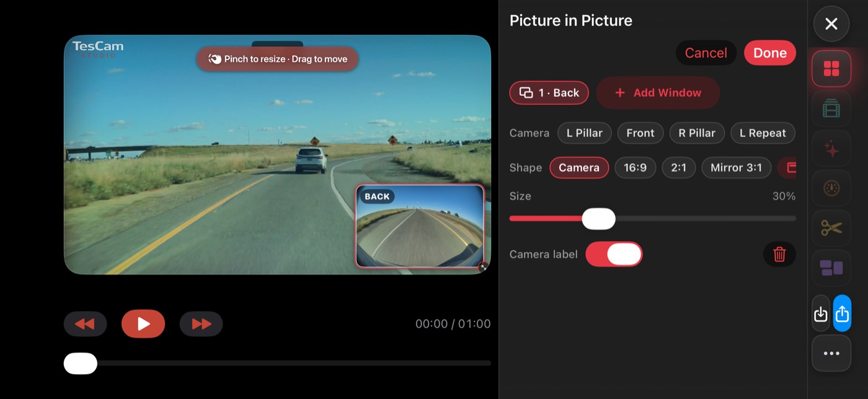Choose the Mirror 3:1 shape
Screen dimensions: 868x399
(737, 167)
